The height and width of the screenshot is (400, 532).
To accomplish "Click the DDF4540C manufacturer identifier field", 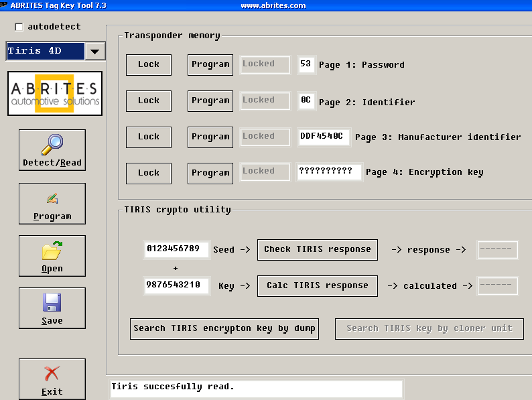I will click(324, 137).
